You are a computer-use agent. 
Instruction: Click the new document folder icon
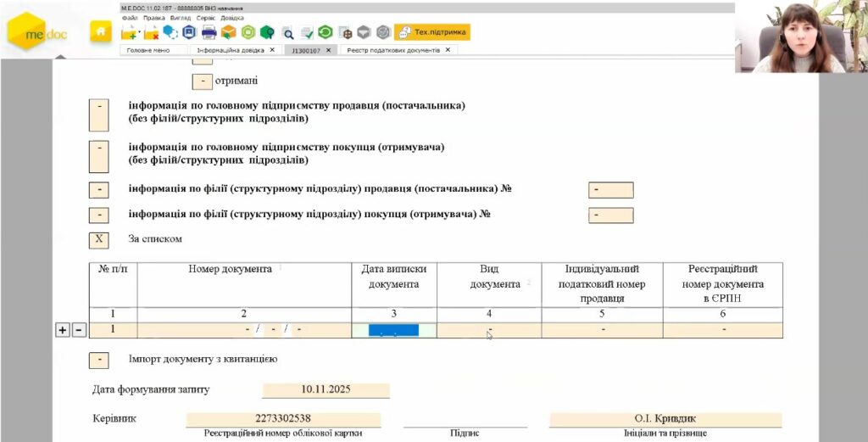coord(130,33)
